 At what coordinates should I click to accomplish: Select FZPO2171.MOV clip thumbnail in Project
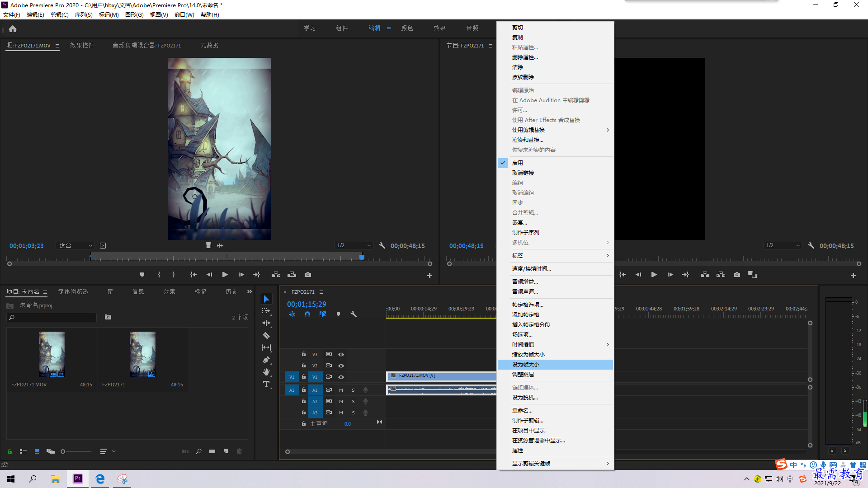52,354
